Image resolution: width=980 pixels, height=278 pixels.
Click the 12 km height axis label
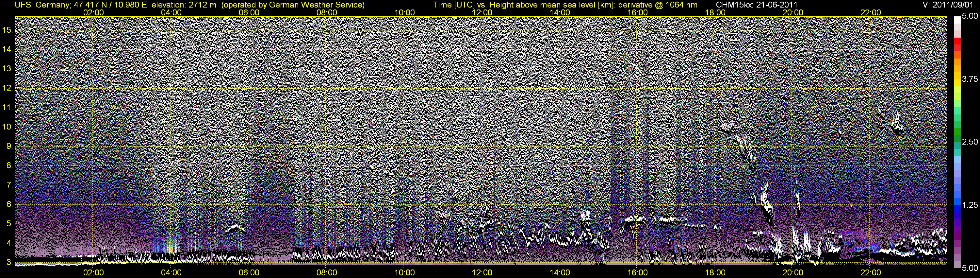point(7,88)
